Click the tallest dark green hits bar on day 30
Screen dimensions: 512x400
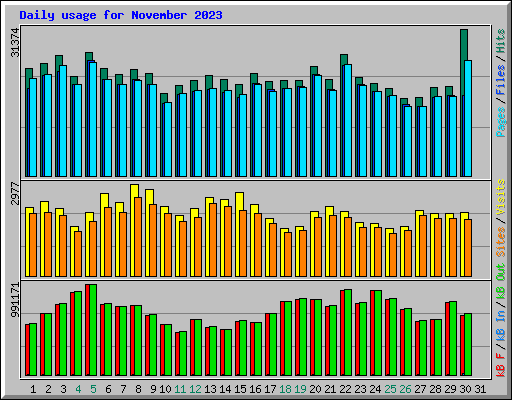(464, 45)
